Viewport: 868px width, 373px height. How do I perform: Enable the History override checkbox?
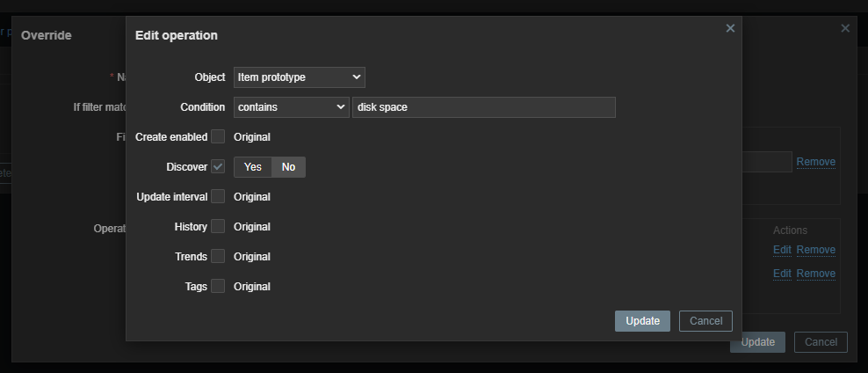pyautogui.click(x=218, y=226)
